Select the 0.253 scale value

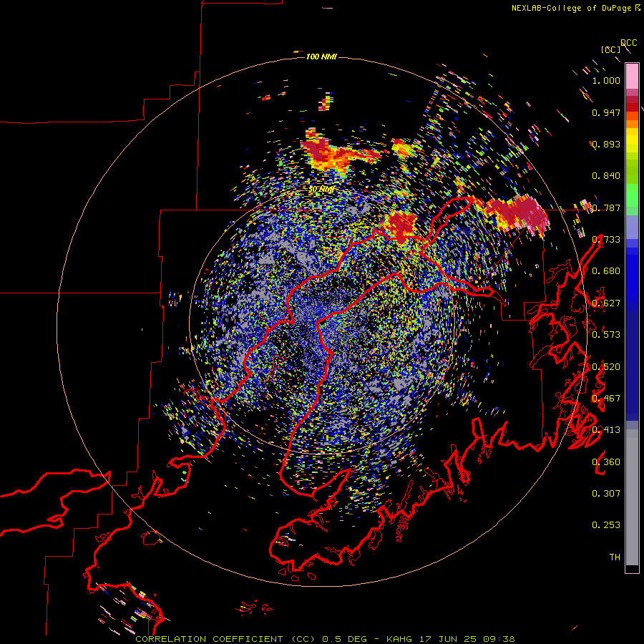tap(606, 525)
